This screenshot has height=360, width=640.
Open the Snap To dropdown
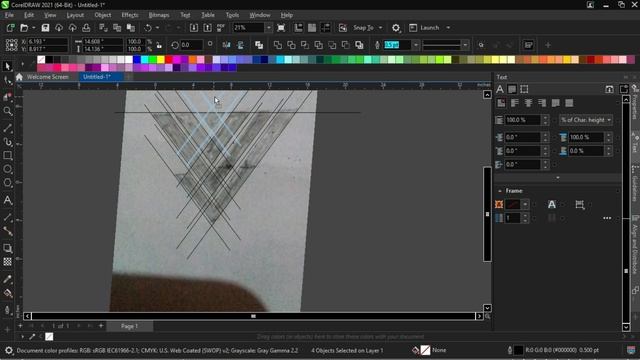tap(380, 28)
